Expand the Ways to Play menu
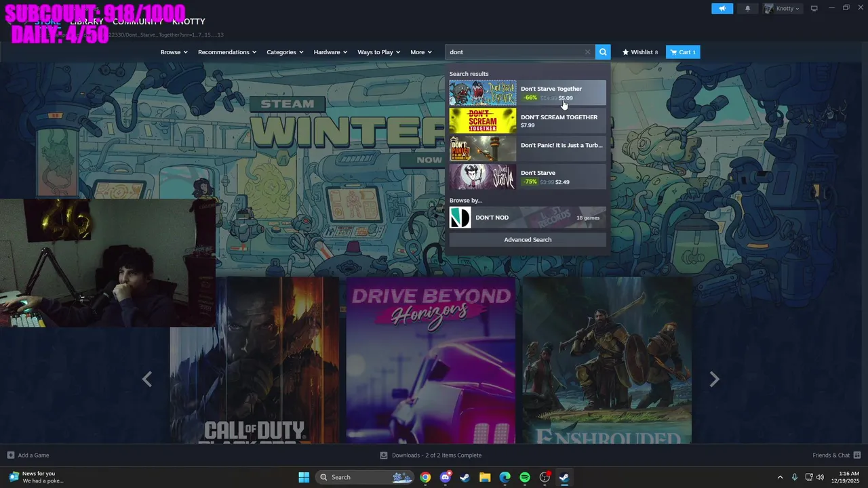 pos(379,52)
